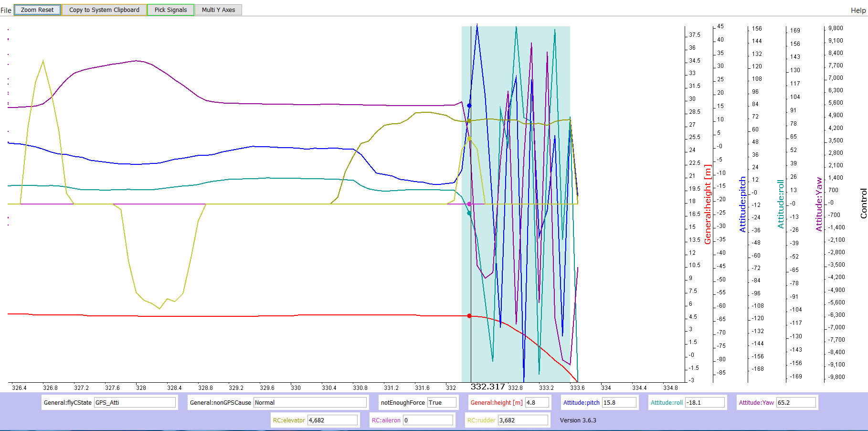Viewport: 868px width, 431px height.
Task: Click the RC:rudder value field
Action: tap(523, 420)
